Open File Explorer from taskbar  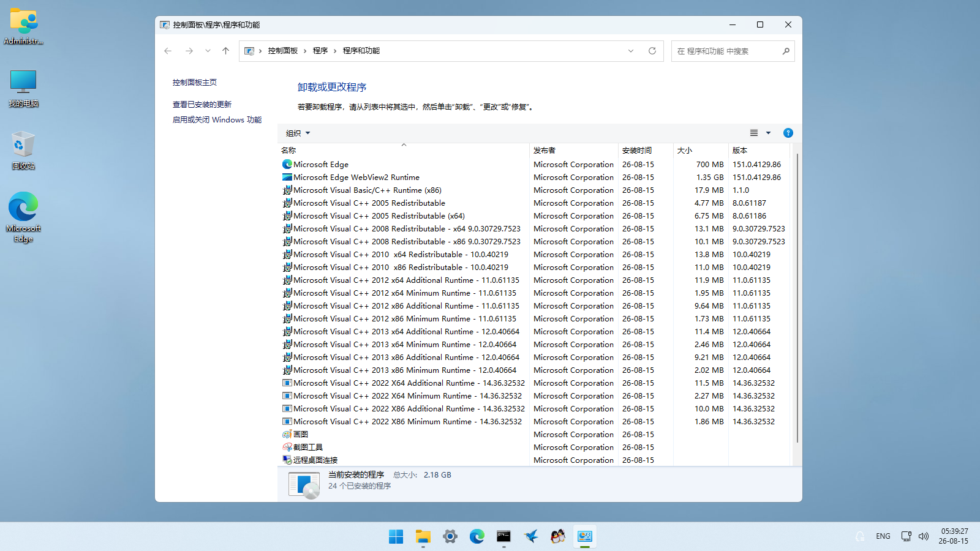tap(423, 537)
